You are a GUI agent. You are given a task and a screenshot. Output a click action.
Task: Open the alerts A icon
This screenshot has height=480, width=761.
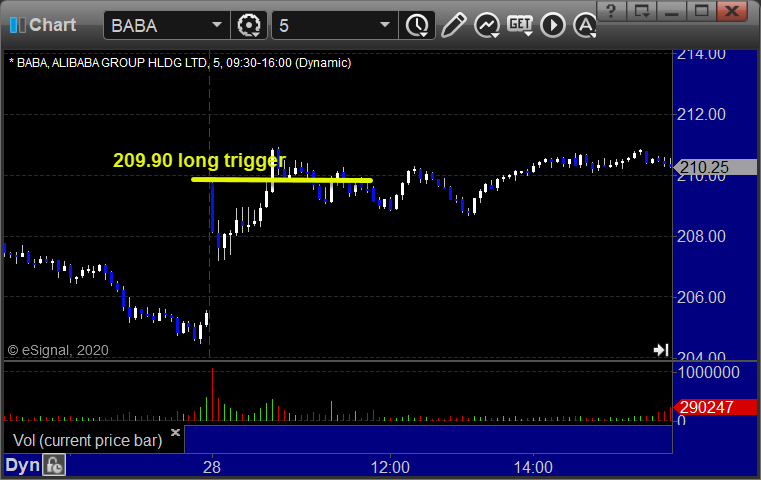(585, 25)
